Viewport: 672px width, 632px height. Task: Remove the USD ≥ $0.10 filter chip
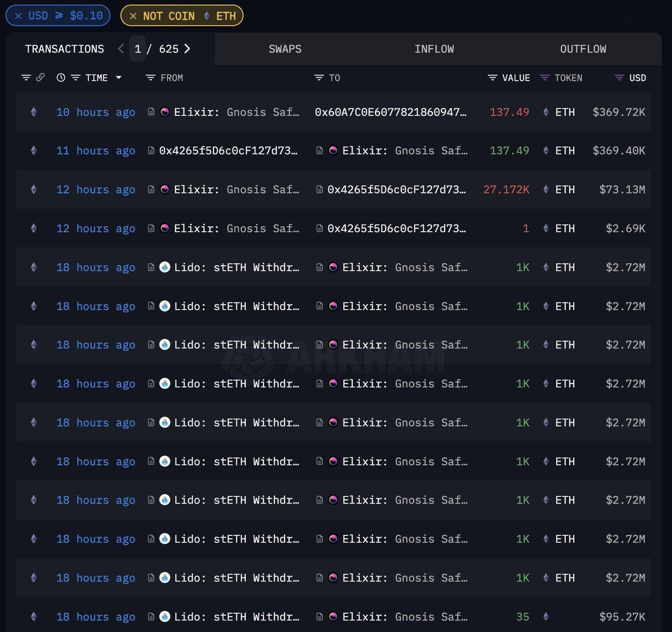point(18,16)
